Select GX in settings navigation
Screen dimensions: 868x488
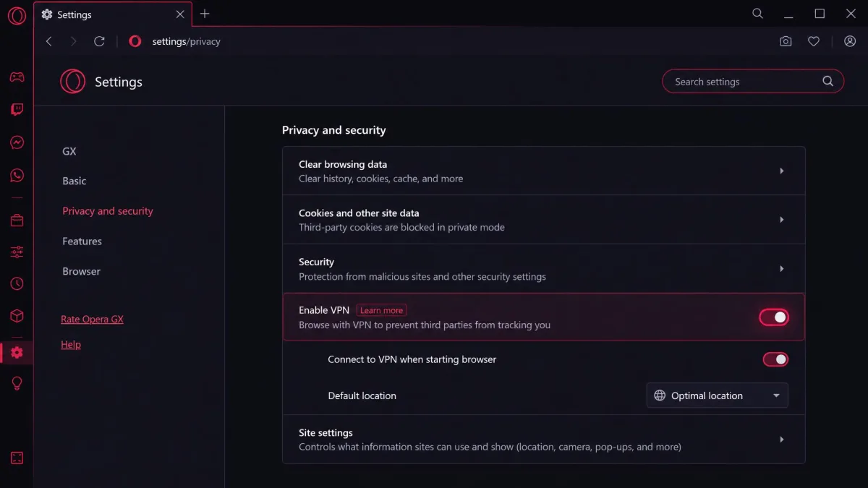click(x=69, y=151)
